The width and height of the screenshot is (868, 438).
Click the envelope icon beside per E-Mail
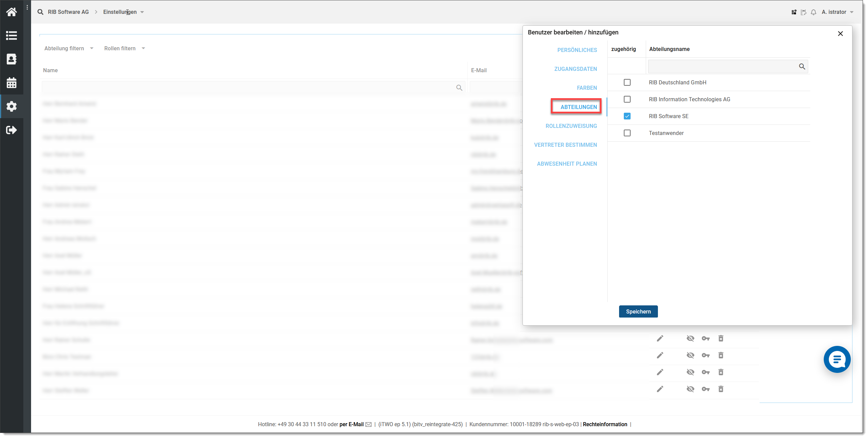368,425
